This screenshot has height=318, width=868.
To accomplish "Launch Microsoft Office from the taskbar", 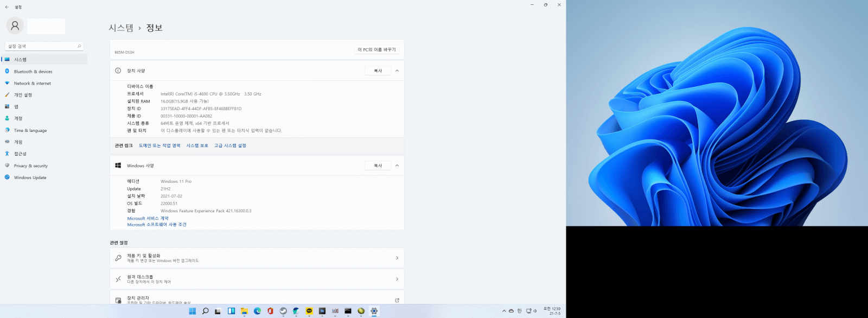I will 270,311.
